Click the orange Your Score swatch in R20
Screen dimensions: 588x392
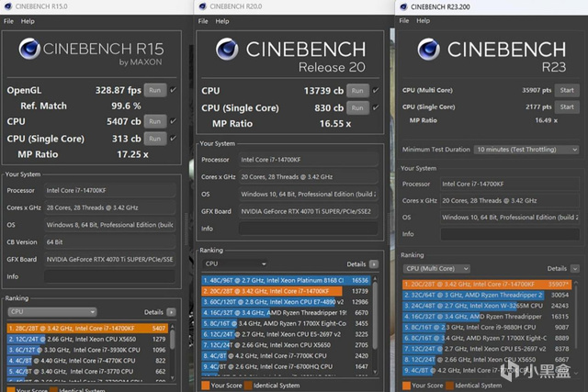205,386
